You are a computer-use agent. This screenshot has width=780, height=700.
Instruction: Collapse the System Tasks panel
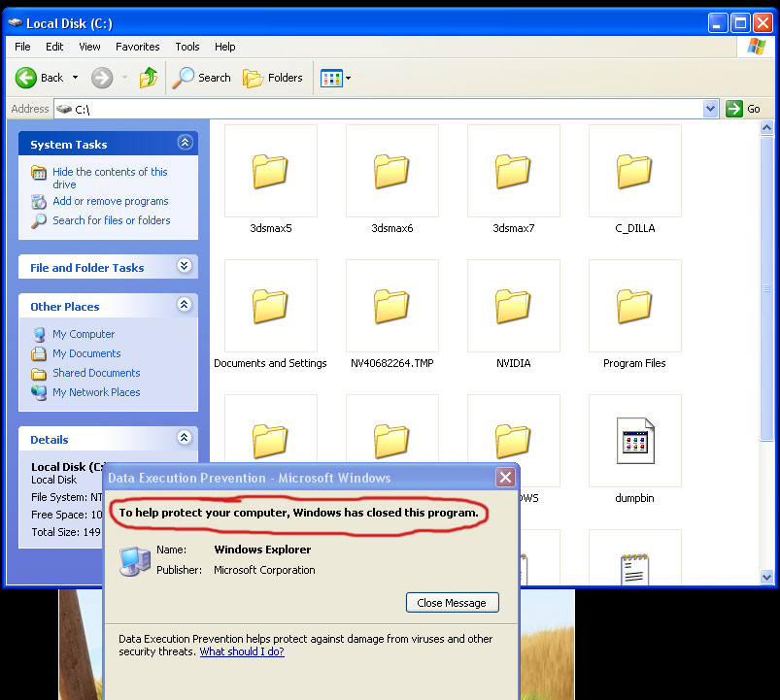(x=185, y=143)
